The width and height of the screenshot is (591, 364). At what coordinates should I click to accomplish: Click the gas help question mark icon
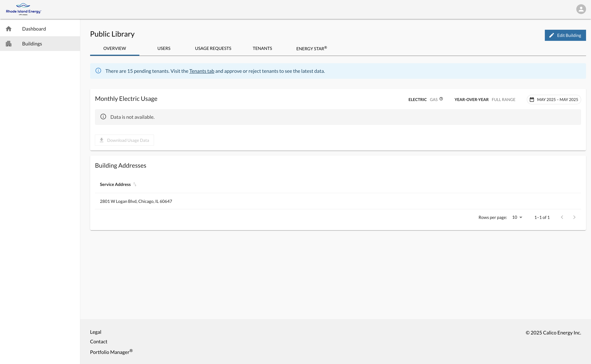(x=441, y=99)
